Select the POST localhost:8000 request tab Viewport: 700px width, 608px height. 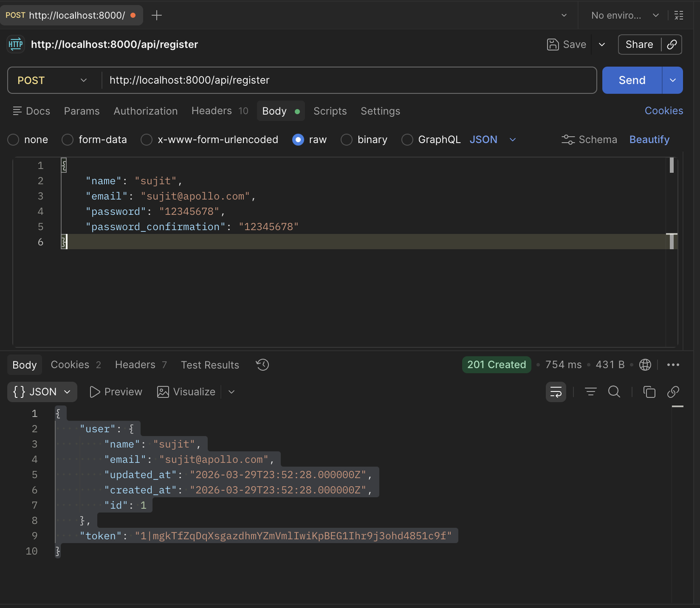72,15
